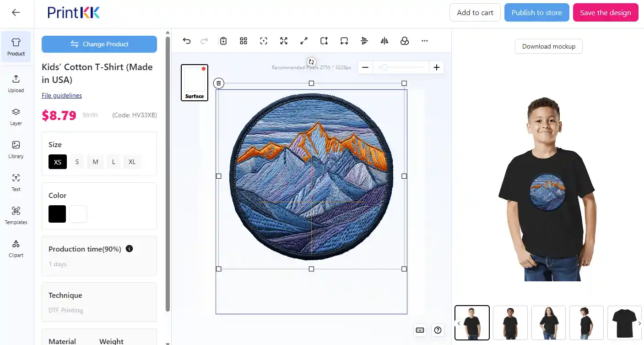Delete the selected design element
Screen dimensions: 644x345
tap(219, 83)
